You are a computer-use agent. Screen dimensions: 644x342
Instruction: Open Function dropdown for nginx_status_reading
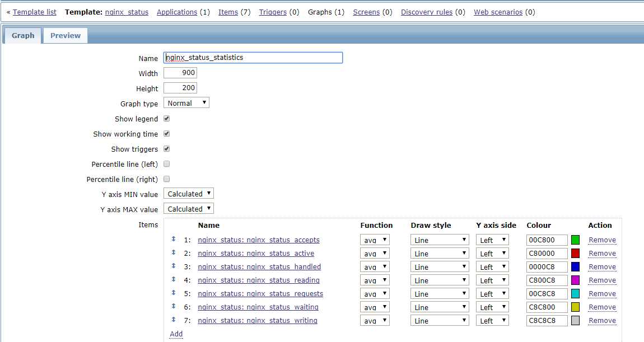coord(375,280)
